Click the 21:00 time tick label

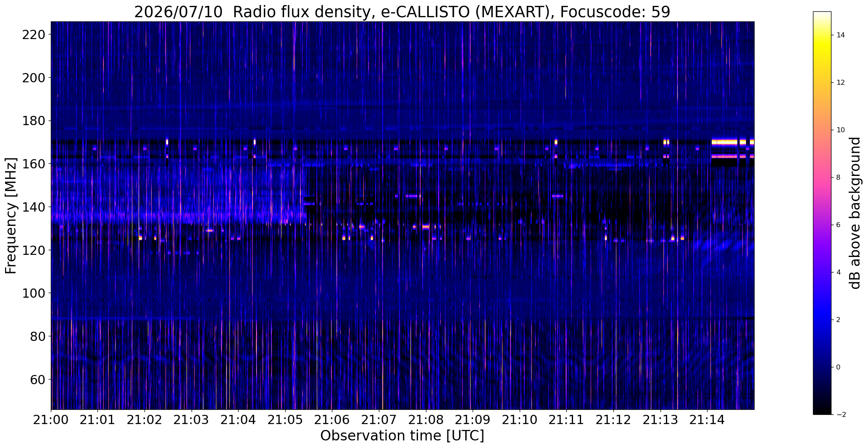51,420
